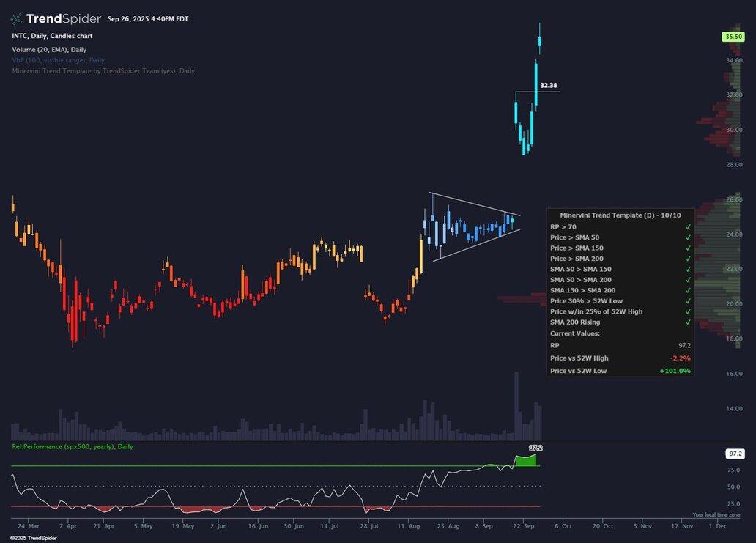
Task: Click the Current Values: heading
Action: click(575, 333)
